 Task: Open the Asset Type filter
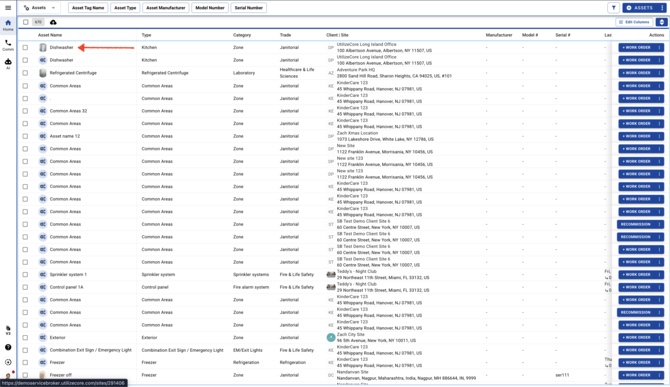click(x=125, y=8)
